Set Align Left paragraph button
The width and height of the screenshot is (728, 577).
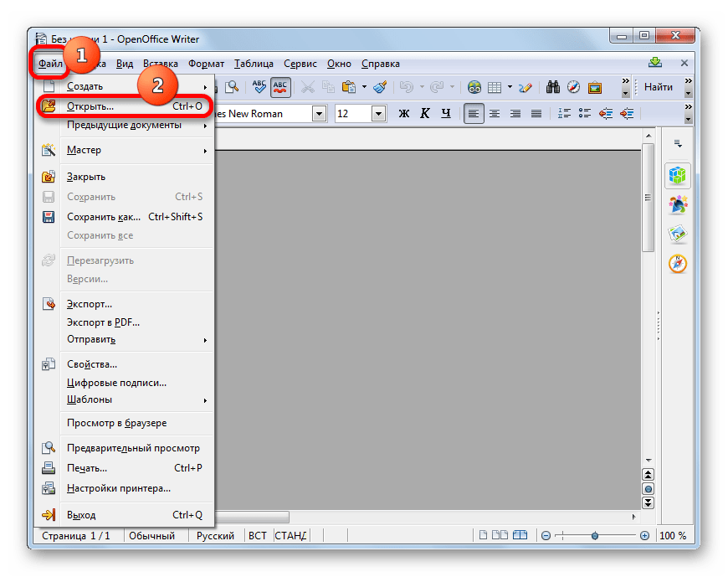click(474, 113)
